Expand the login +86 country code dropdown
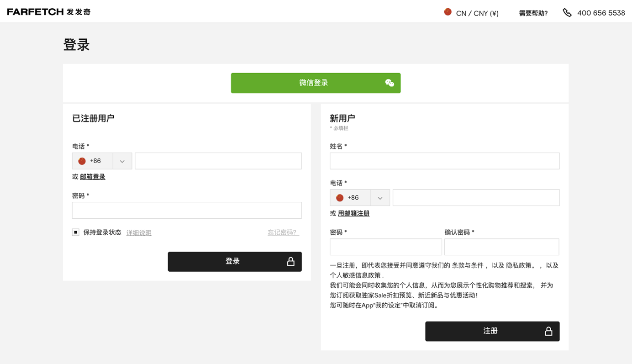This screenshot has width=632, height=364. tap(122, 161)
